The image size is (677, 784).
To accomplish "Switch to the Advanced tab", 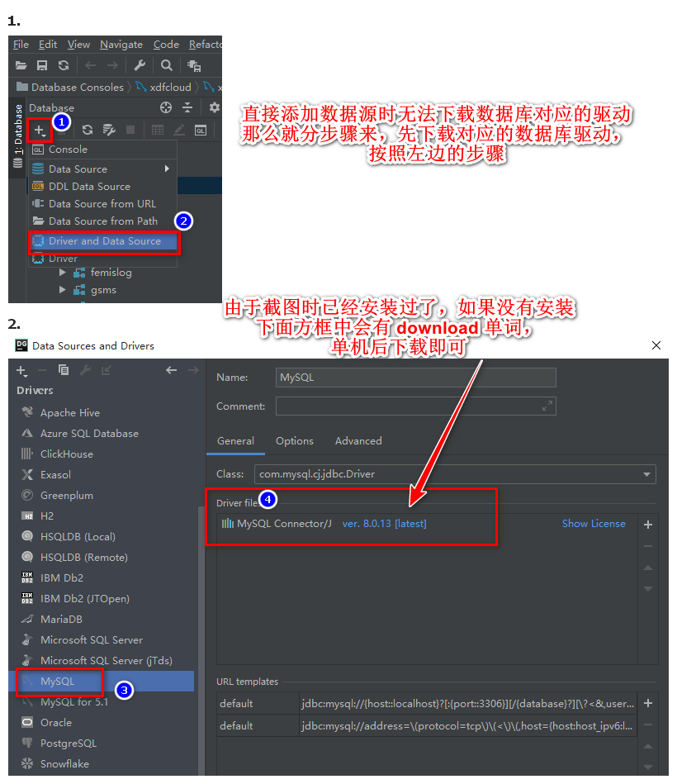I will [358, 441].
